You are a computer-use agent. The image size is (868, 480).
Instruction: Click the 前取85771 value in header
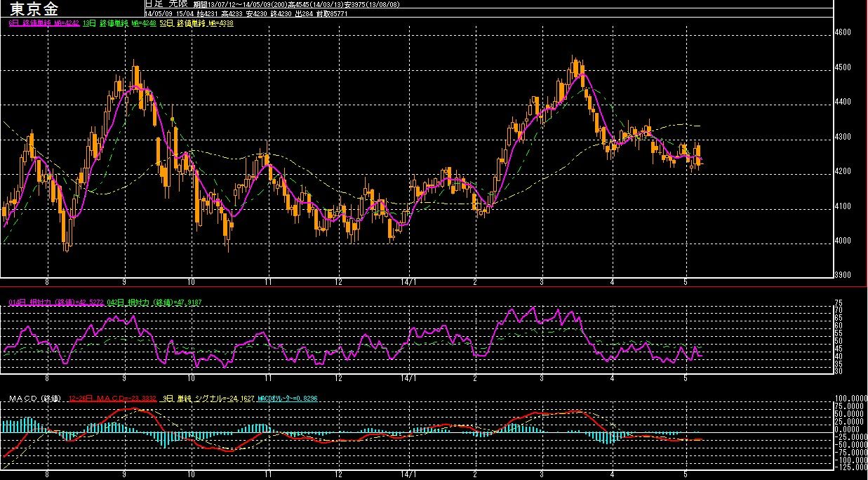332,13
